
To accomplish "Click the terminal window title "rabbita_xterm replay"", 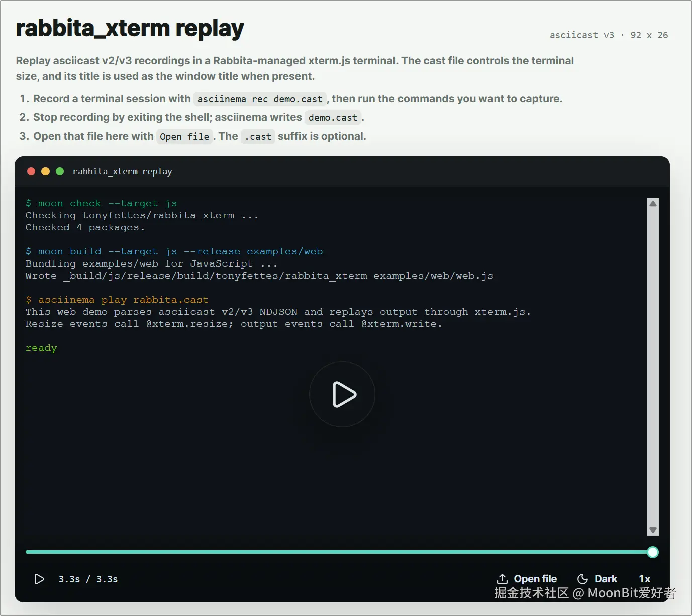I will [x=122, y=171].
